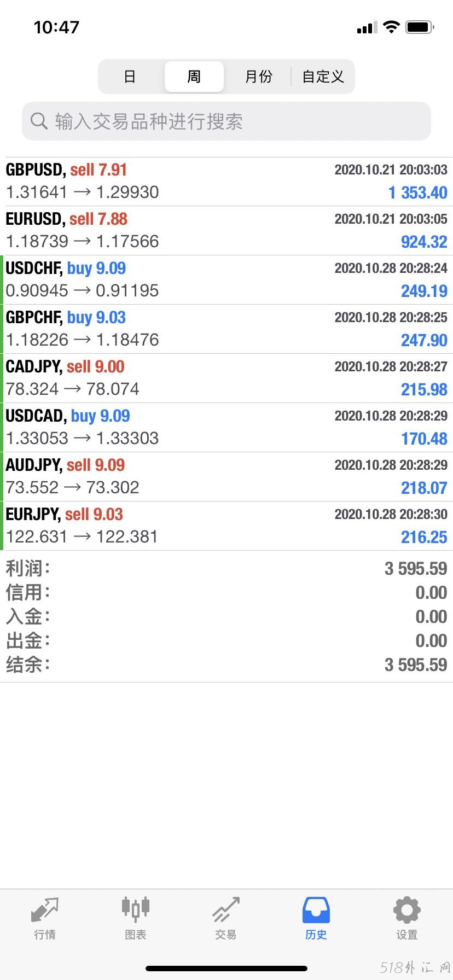Switch period filter to 月份

click(258, 77)
